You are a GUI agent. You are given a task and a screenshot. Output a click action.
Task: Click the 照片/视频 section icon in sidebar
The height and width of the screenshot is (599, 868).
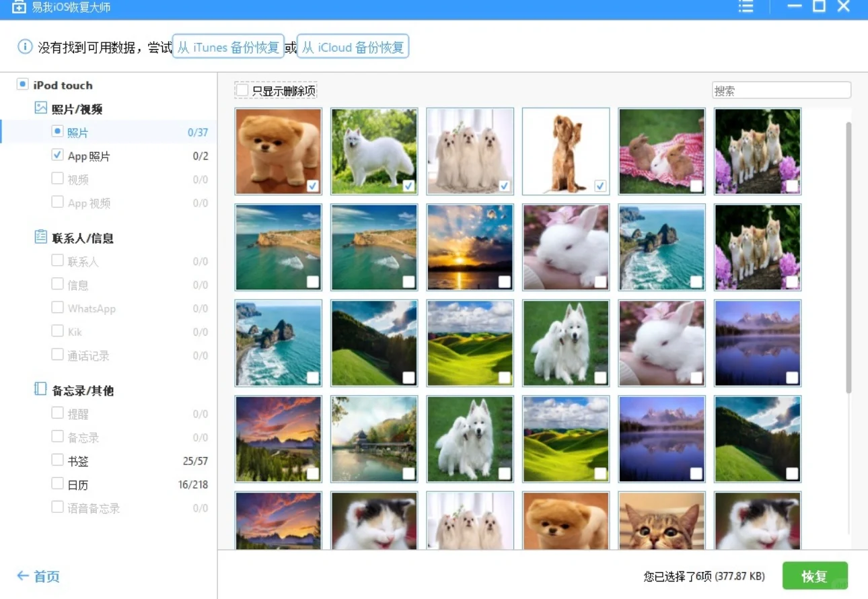tap(42, 108)
